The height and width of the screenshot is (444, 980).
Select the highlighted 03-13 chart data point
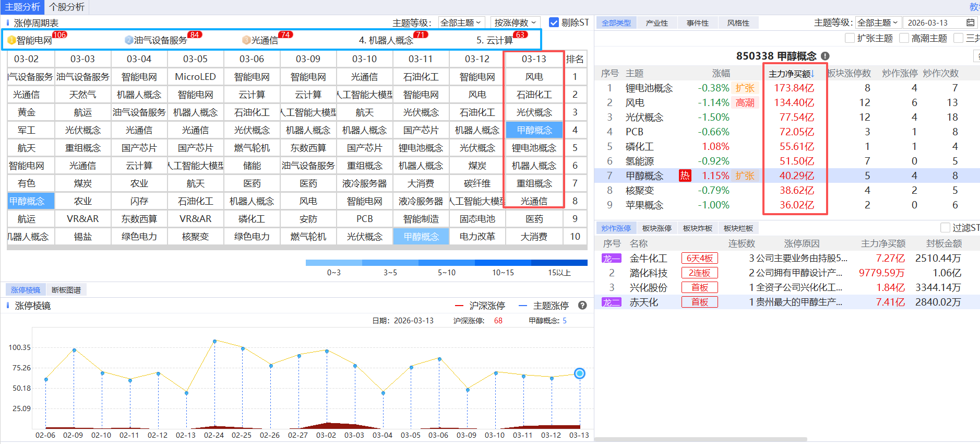click(x=579, y=373)
